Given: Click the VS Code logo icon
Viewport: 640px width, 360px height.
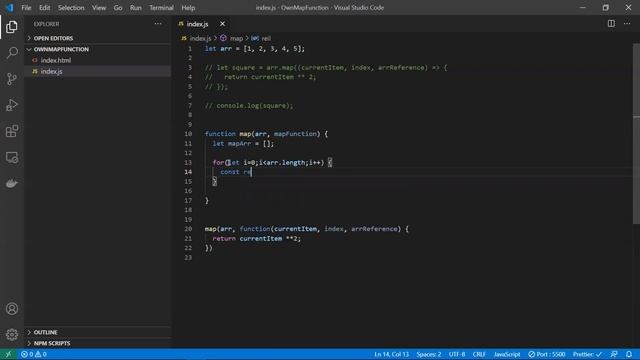Looking at the screenshot, I should tap(9, 8).
